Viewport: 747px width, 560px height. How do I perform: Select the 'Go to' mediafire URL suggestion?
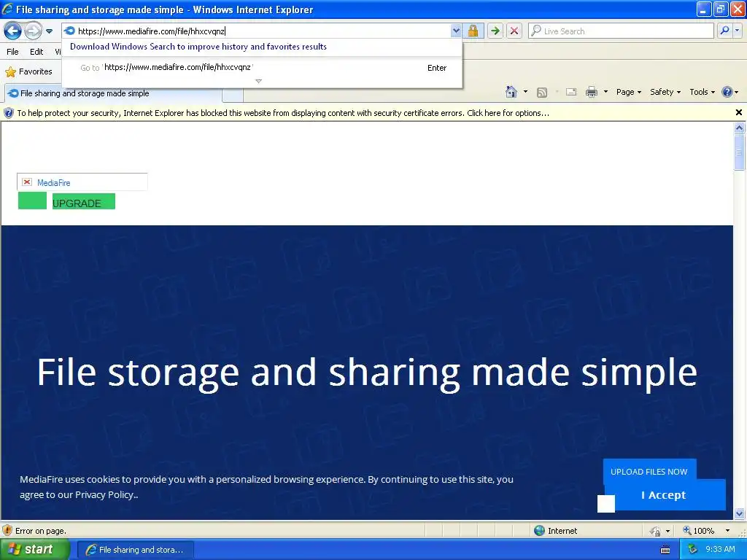click(x=262, y=68)
